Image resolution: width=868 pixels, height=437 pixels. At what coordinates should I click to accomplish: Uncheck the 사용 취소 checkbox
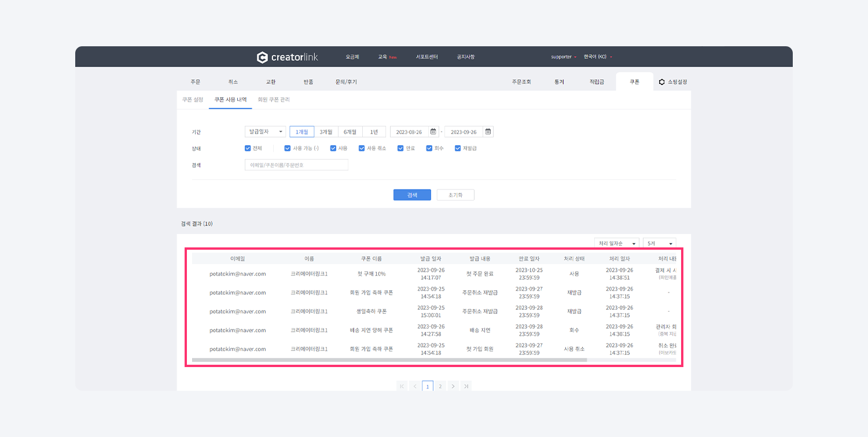click(362, 149)
